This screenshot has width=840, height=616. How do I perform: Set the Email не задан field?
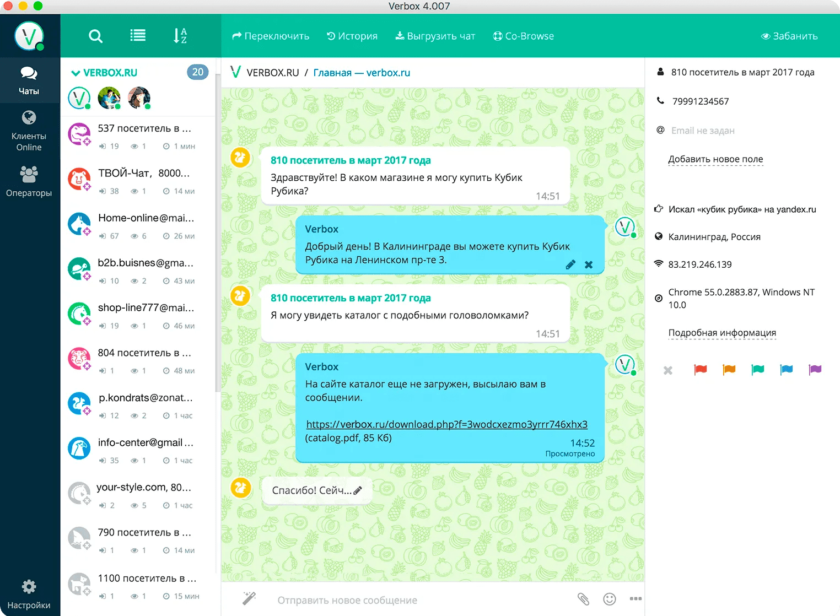coord(703,131)
